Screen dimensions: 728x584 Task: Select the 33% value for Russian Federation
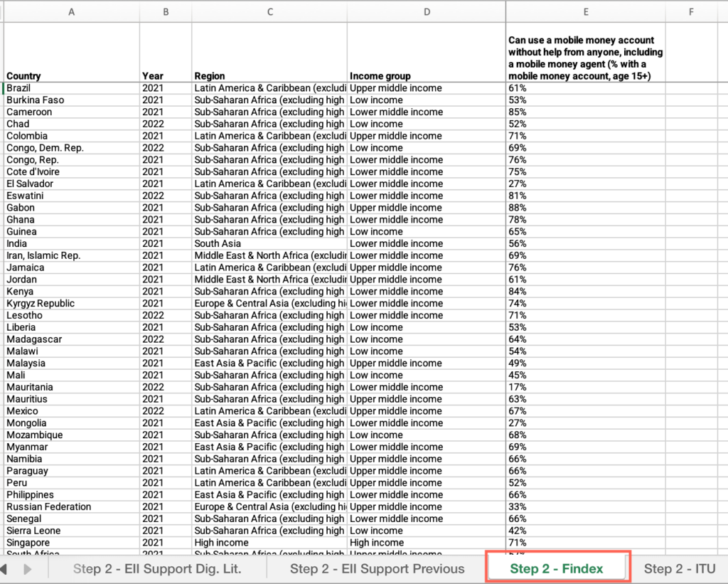click(586, 507)
